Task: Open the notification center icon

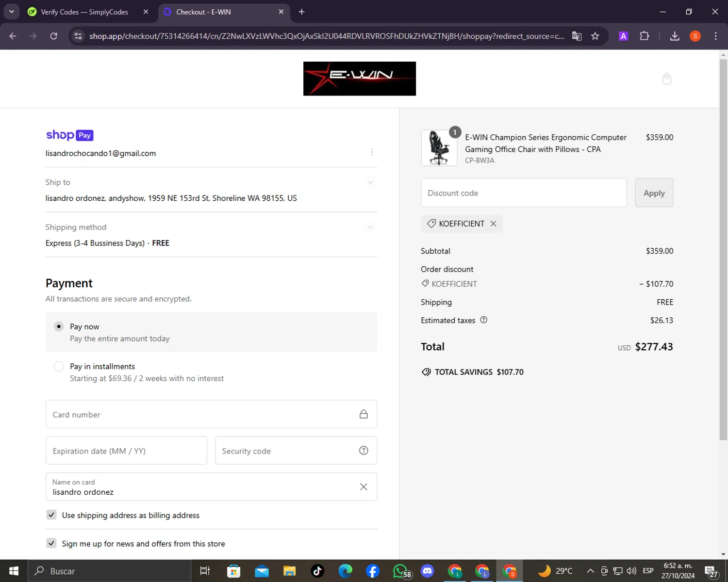Action: tap(711, 571)
